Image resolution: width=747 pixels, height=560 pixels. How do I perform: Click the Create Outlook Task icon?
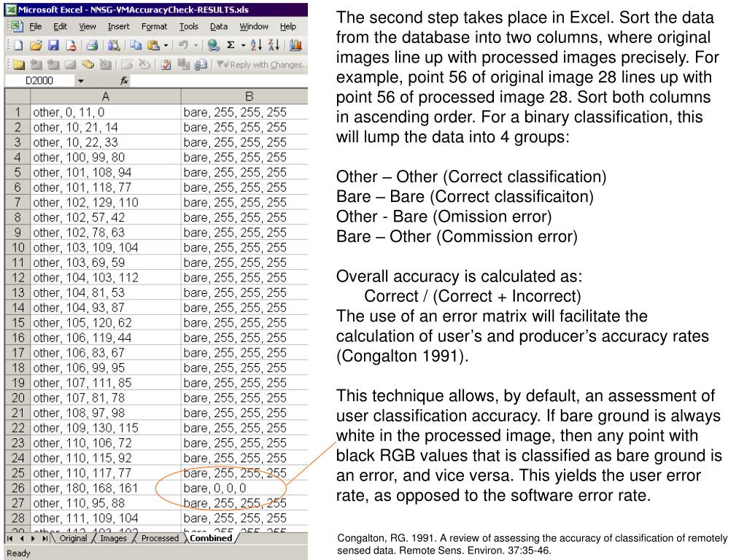coord(166,64)
